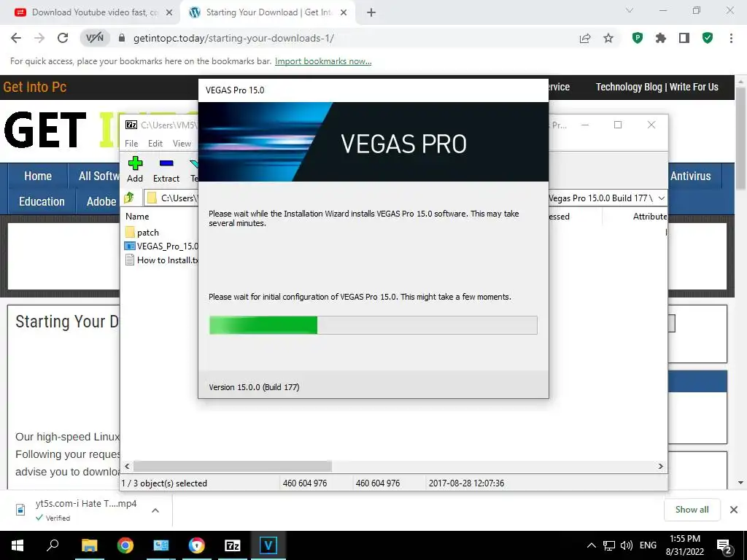This screenshot has width=747, height=560.
Task: Expand download item options chevron
Action: click(155, 510)
